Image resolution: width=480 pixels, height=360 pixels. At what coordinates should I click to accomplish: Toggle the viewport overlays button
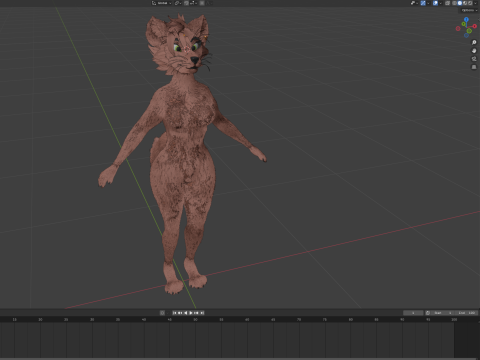click(435, 3)
